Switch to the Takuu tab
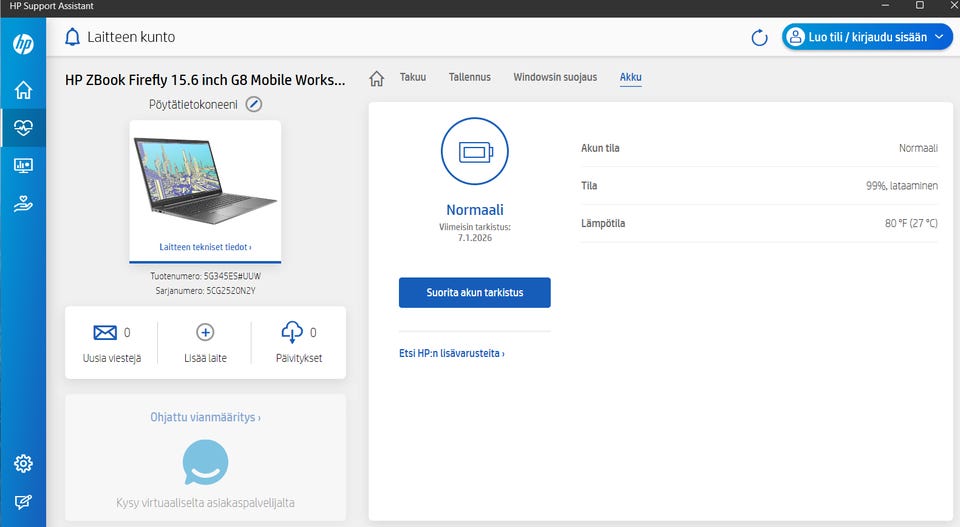 tap(413, 77)
